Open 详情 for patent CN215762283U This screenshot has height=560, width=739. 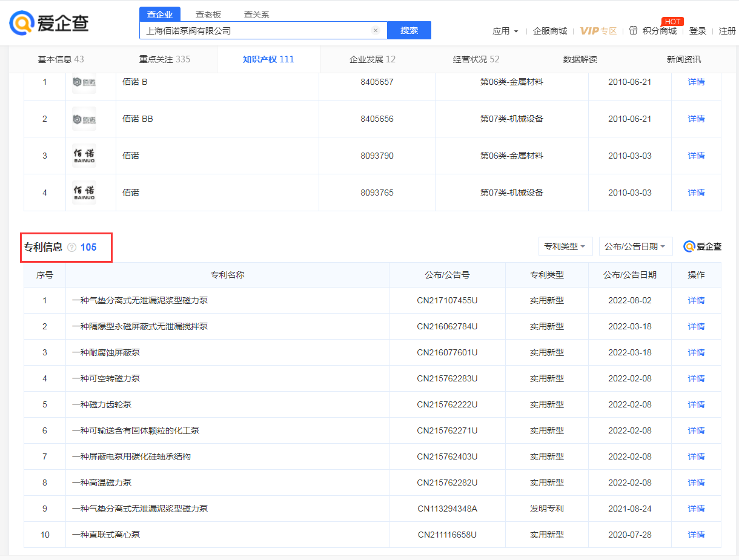point(697,378)
